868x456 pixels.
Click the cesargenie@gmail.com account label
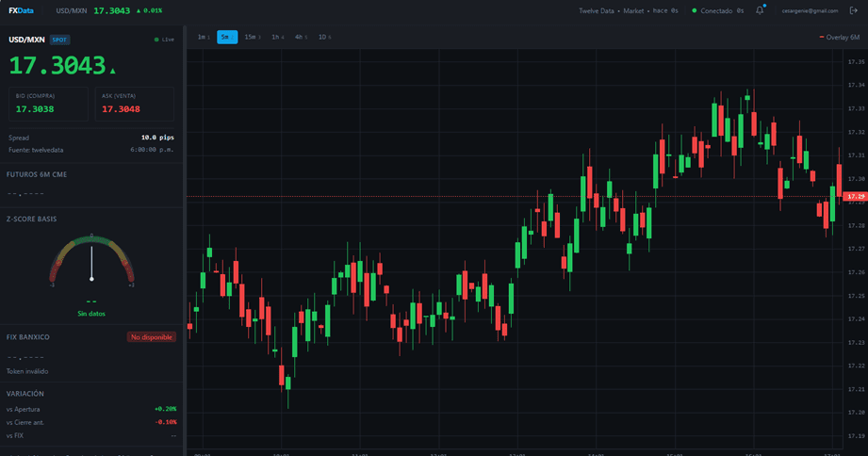pyautogui.click(x=810, y=10)
